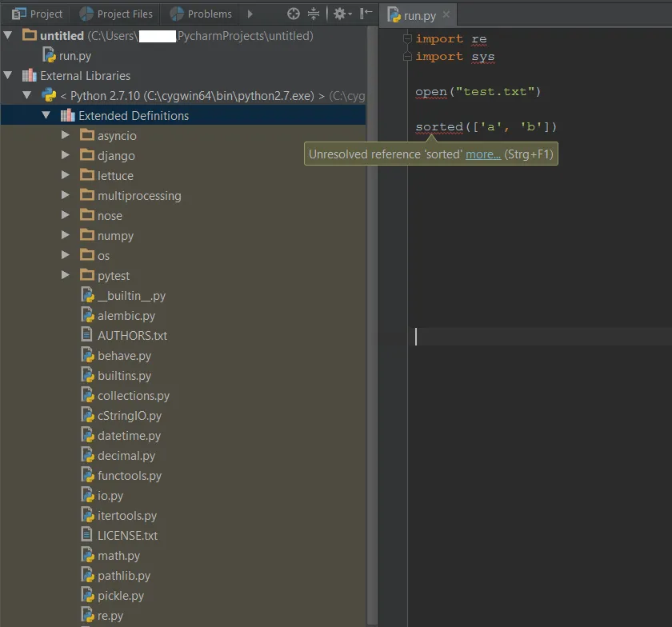Screen dimensions: 672x627
Task: Select run.py file in the untitled project
Action: coord(74,56)
